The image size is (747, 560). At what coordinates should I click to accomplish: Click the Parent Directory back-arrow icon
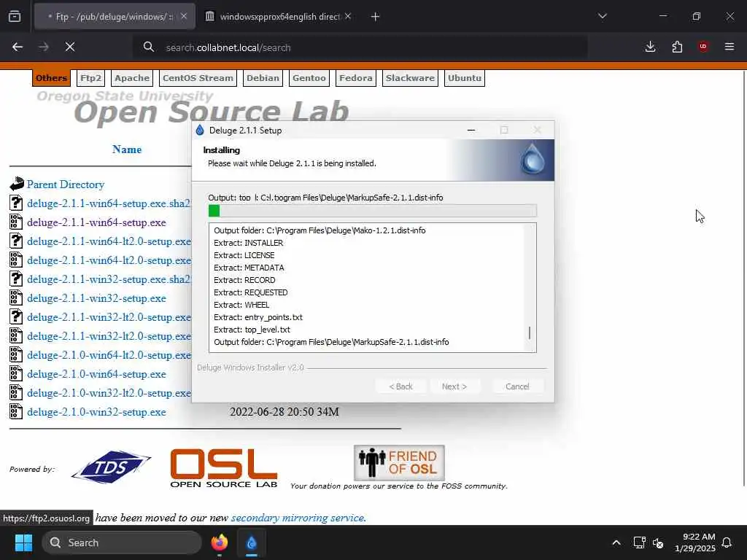[17, 184]
